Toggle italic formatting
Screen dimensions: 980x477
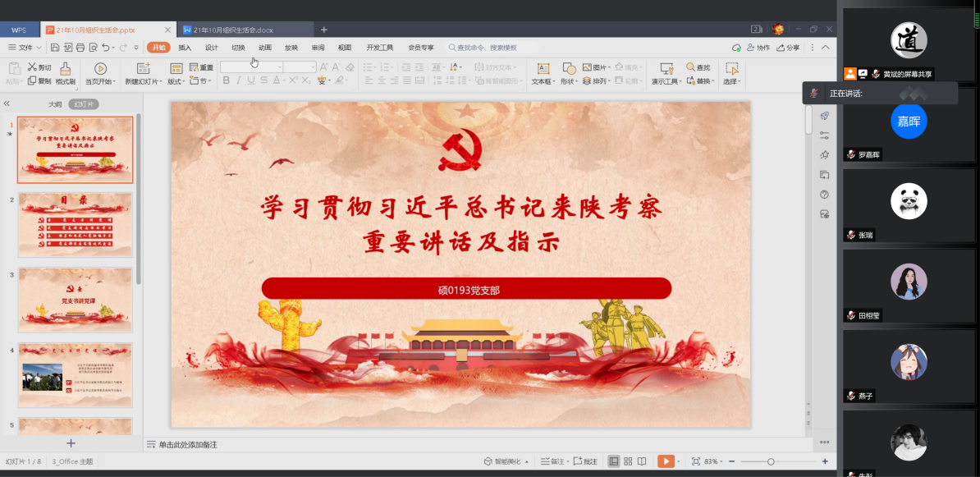click(x=238, y=80)
